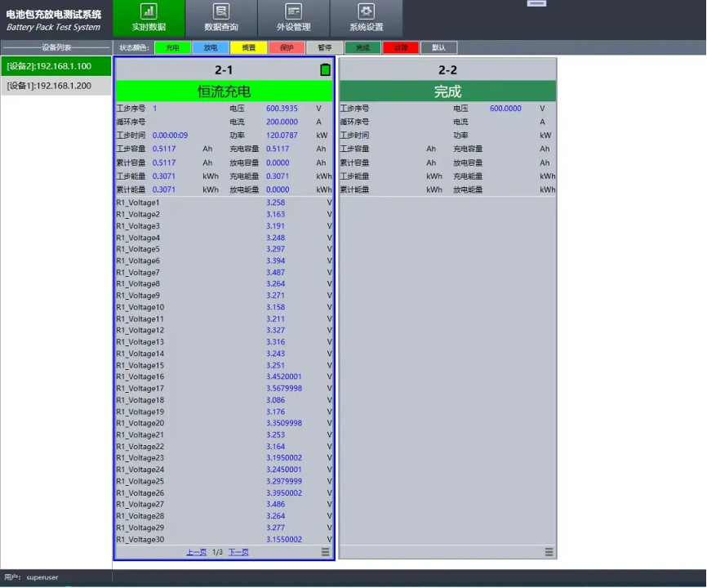The width and height of the screenshot is (707, 588).
Task: Click the yellow 搁置 status color swatch
Action: pyautogui.click(x=248, y=48)
